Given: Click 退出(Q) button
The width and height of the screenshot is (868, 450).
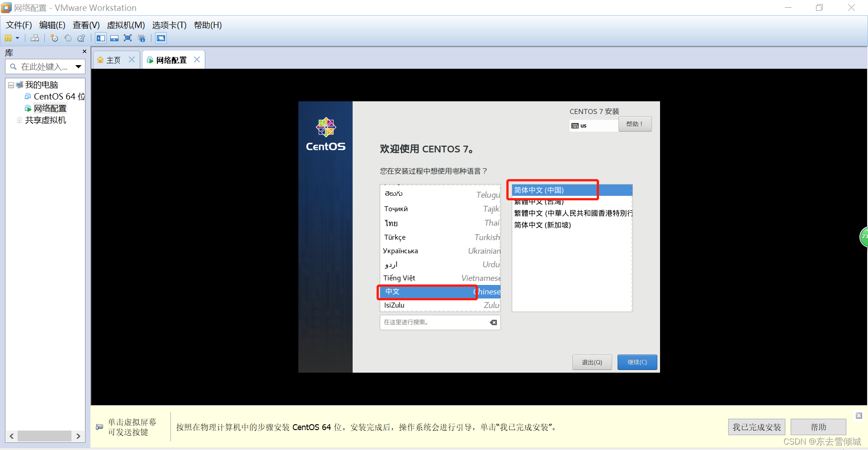Looking at the screenshot, I should point(592,362).
